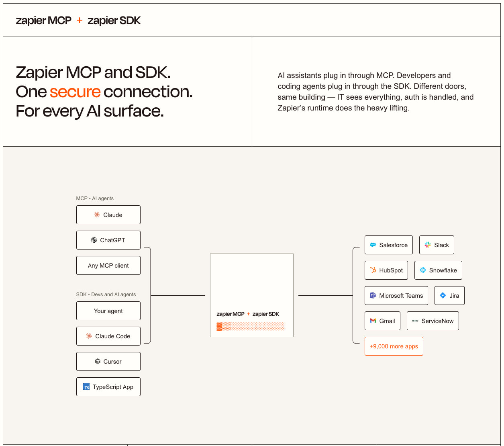Open the +9,000 more apps button
This screenshot has height=446, width=504.
(x=394, y=346)
